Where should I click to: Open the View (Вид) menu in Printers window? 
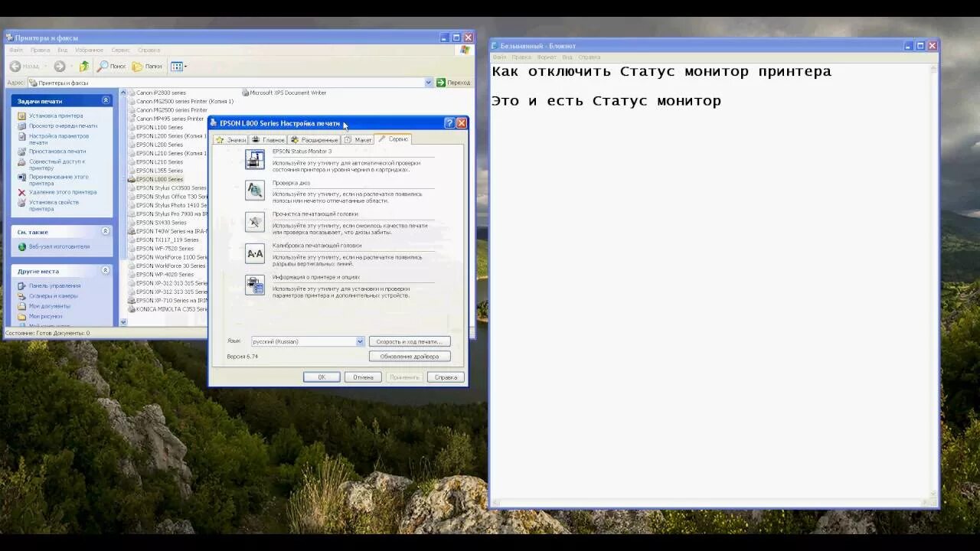[x=63, y=50]
